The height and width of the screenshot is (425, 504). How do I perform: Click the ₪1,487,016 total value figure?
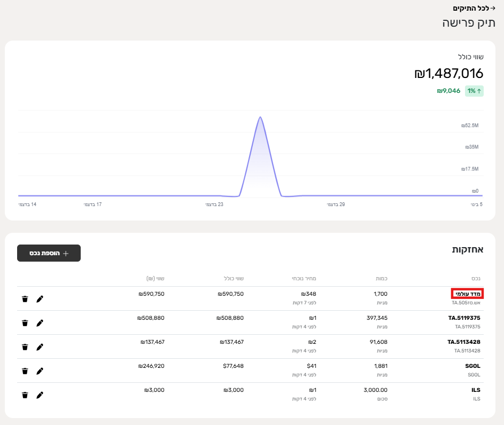point(448,73)
